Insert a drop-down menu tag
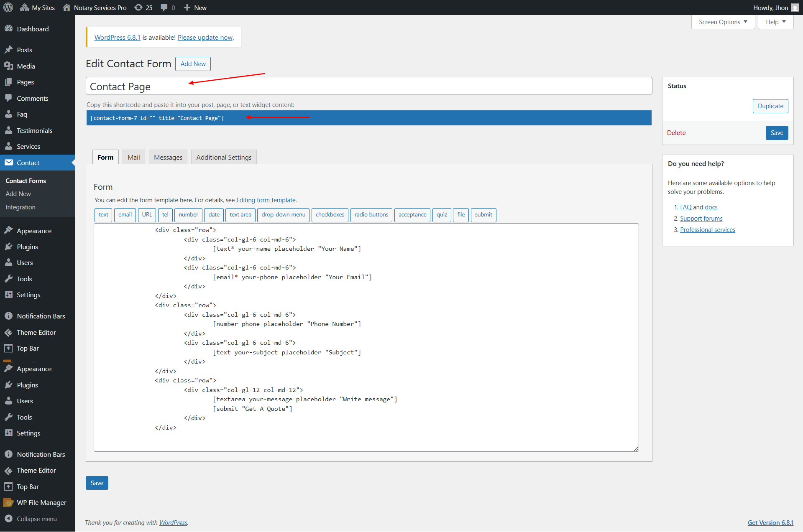803x532 pixels. pyautogui.click(x=284, y=215)
